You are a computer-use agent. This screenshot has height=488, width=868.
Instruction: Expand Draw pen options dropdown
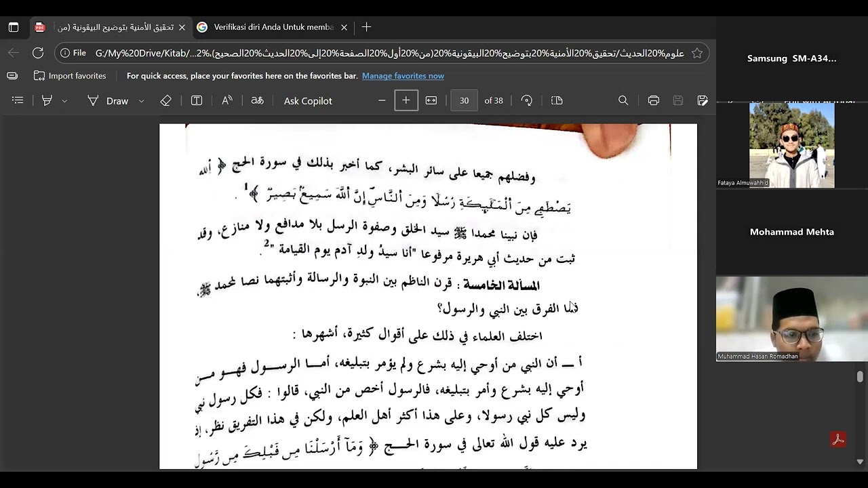[x=141, y=100]
